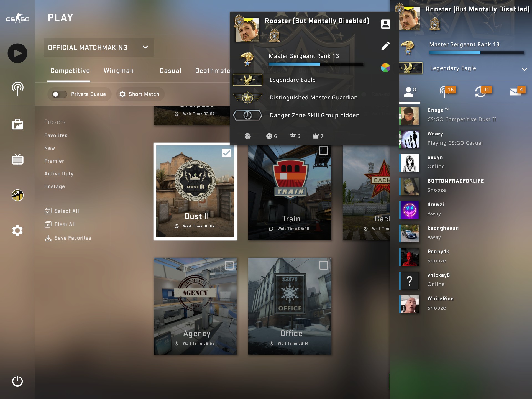Uncheck the Dust II map checkbox
Image resolution: width=532 pixels, height=399 pixels.
(227, 153)
